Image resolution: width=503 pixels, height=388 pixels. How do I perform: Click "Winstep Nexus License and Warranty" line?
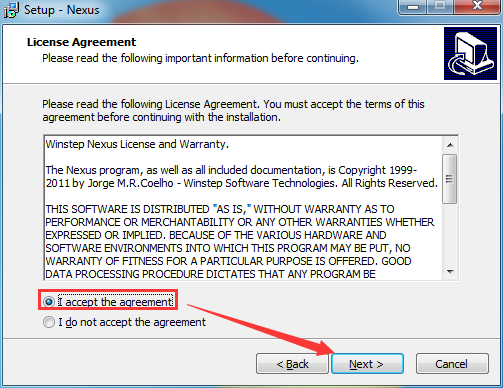pyautogui.click(x=137, y=144)
